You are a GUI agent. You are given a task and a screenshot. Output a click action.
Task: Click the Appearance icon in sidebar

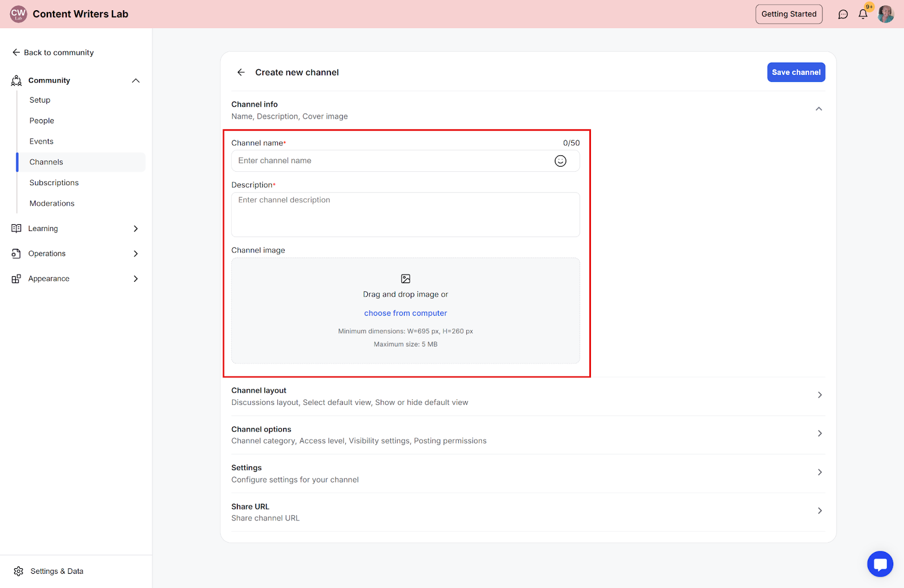pyautogui.click(x=16, y=279)
